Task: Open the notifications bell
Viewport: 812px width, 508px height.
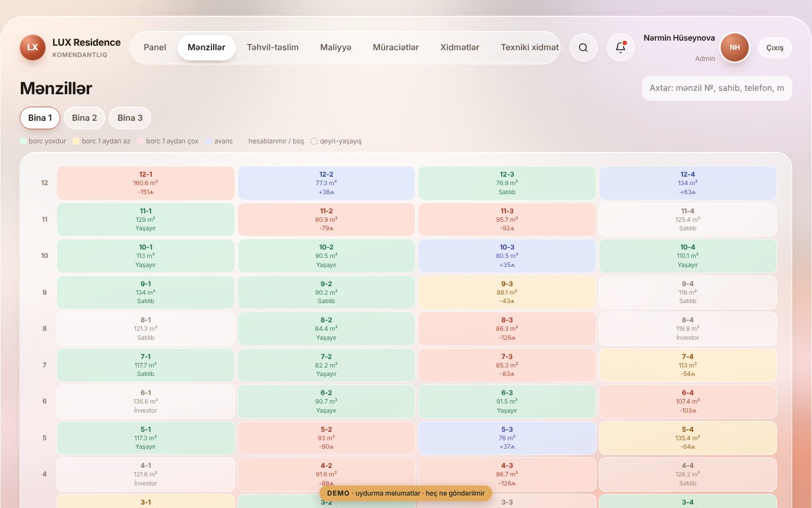Action: tap(620, 48)
